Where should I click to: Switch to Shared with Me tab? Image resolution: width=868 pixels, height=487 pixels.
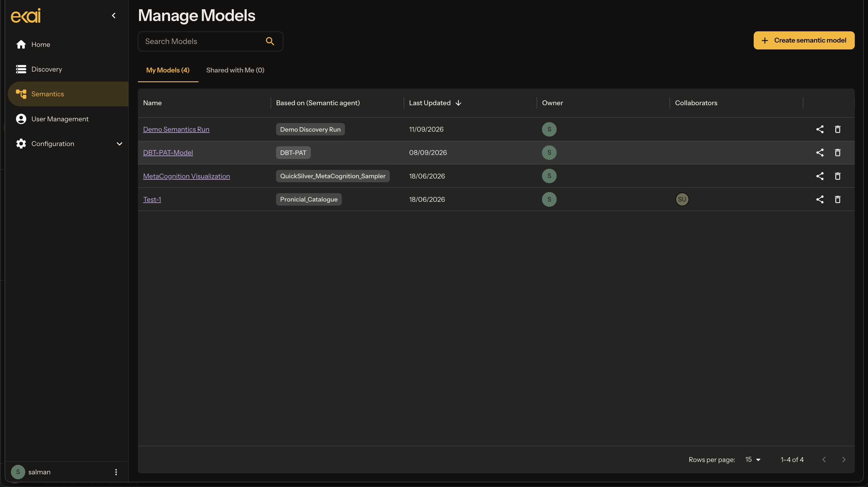point(235,70)
